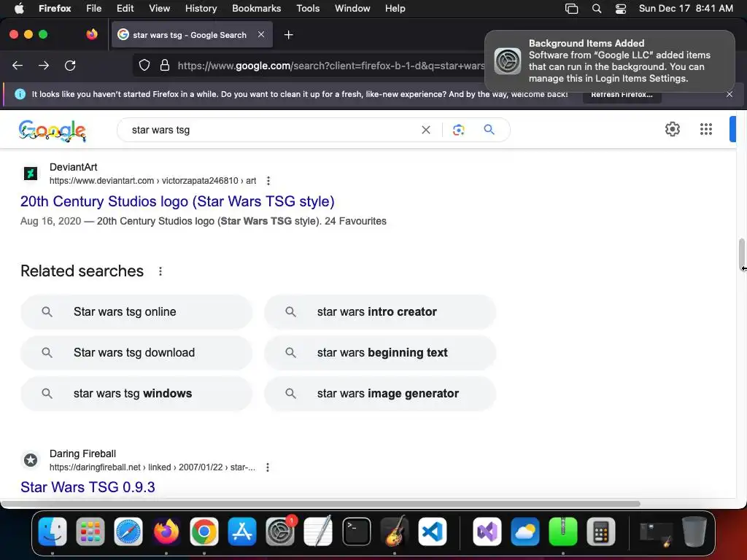Open the three-dot menu for Daring Fireball result
The width and height of the screenshot is (747, 560).
click(x=268, y=467)
